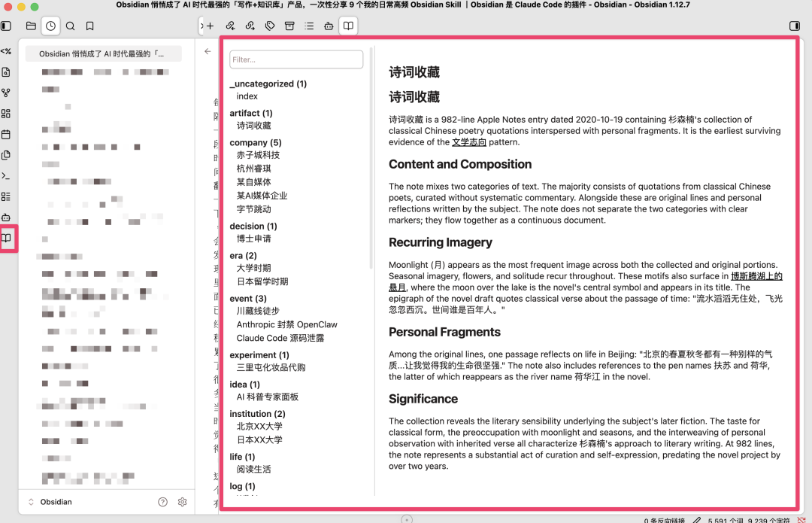Viewport: 812px width, 523px height.
Task: Open '诗词收藏' under artifact
Action: (x=254, y=126)
